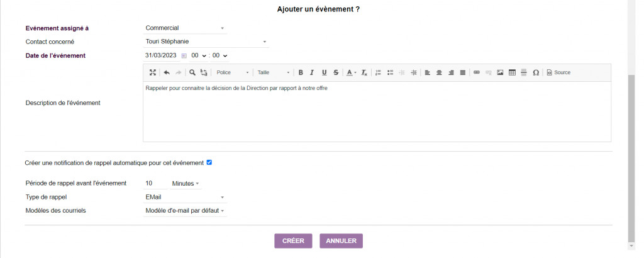This screenshot has height=258, width=644.
Task: Open the Modèle d'e-mail par défaut dropdown
Action: point(185,211)
